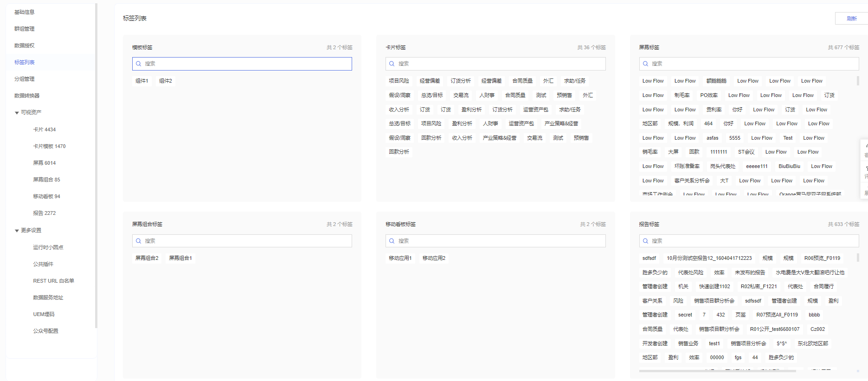The height and width of the screenshot is (381, 868).
Task: Click the 销毛率 screen tag
Action: tap(650, 152)
